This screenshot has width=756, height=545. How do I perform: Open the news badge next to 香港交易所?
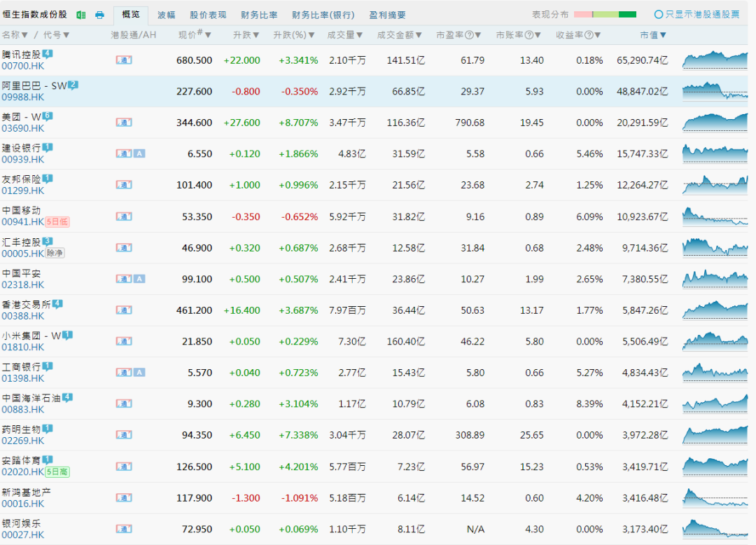(57, 304)
